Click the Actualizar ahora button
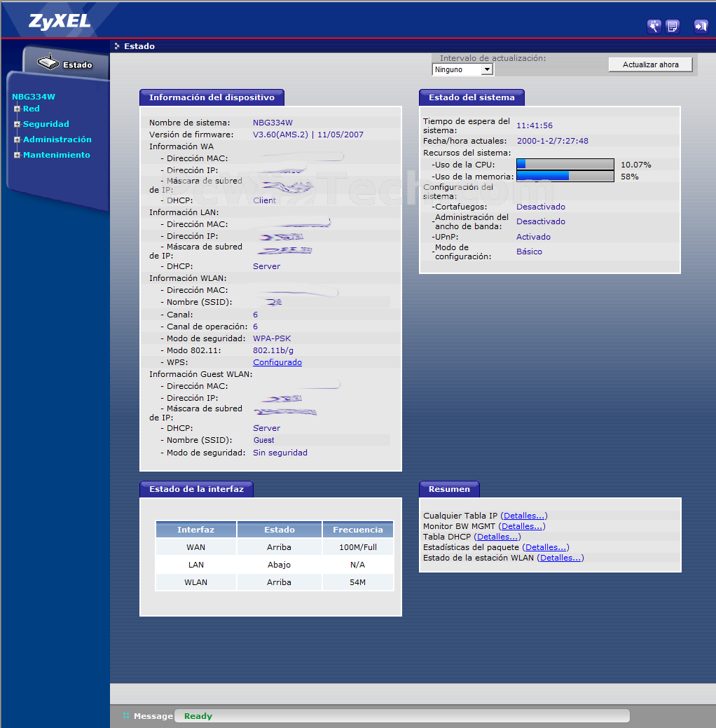This screenshot has width=716, height=728. click(650, 64)
